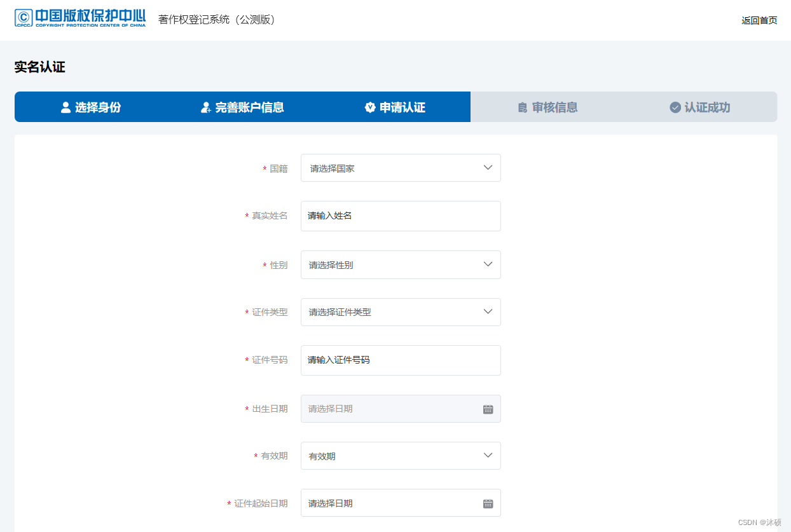The width and height of the screenshot is (791, 532).
Task: Click the person icon on 选择身份 step
Action: pos(65,107)
